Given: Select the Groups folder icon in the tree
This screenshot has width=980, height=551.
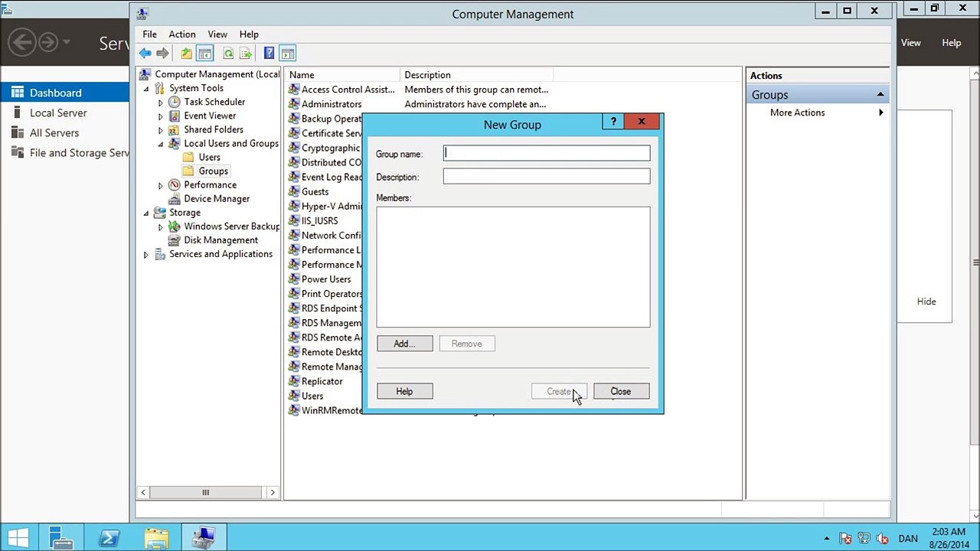Looking at the screenshot, I should (188, 171).
